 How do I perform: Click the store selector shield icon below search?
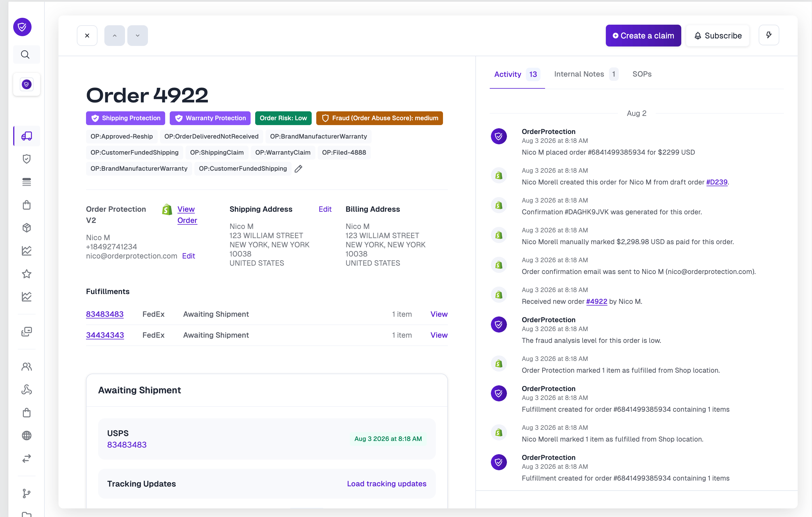27,84
